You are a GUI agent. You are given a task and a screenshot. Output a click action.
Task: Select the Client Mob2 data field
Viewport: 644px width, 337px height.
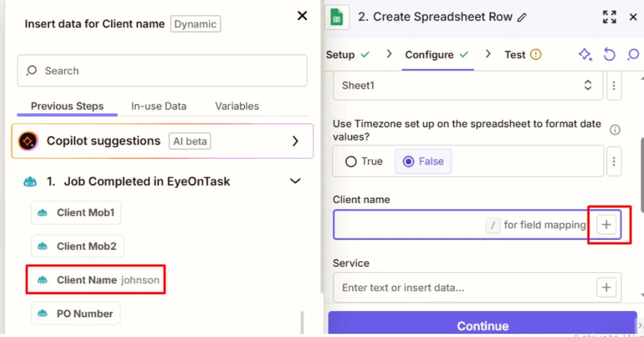point(77,246)
